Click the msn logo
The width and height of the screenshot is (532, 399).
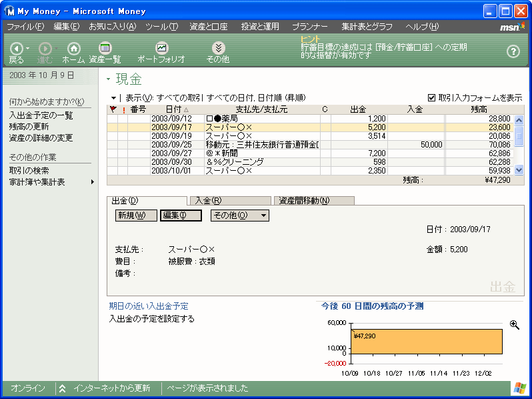pyautogui.click(x=512, y=27)
